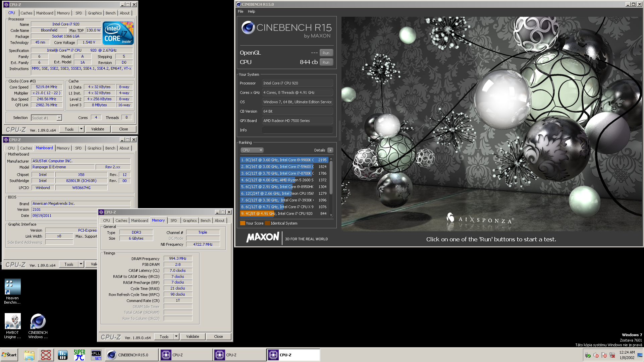Click Validate in top CPU-Z window
Screen dimensions: 644x362
[98, 129]
